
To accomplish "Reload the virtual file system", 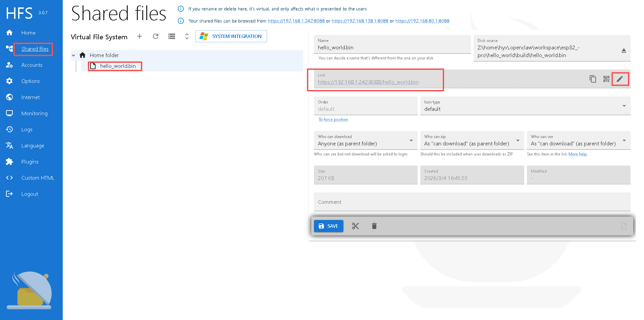I will click(x=156, y=36).
